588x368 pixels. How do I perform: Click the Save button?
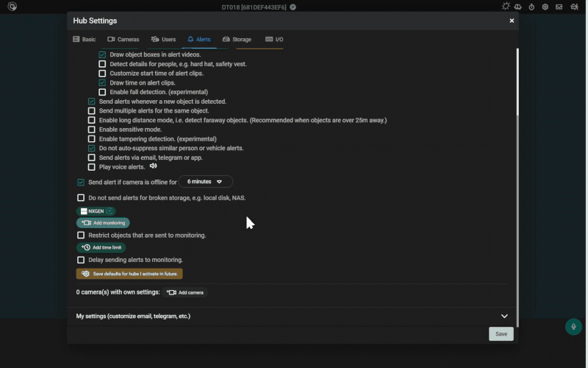click(501, 333)
